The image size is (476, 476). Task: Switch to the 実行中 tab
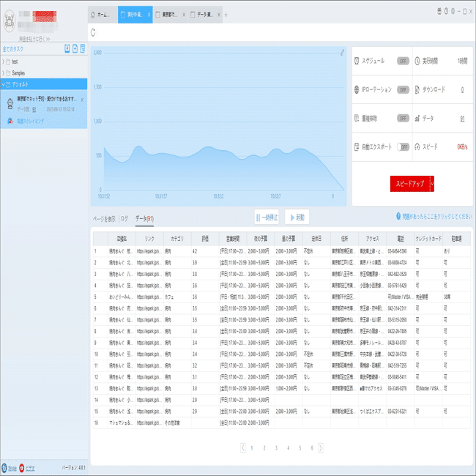(133, 15)
